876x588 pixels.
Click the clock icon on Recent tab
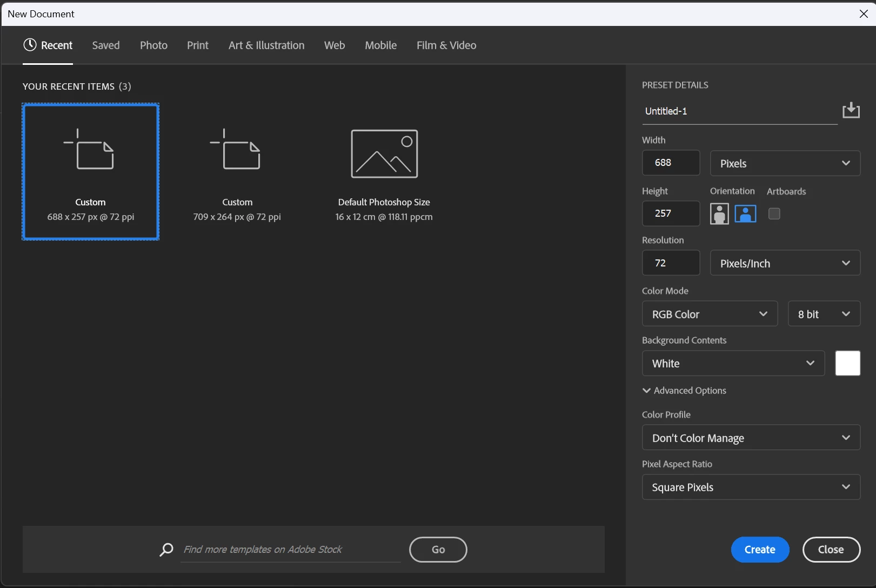click(30, 45)
